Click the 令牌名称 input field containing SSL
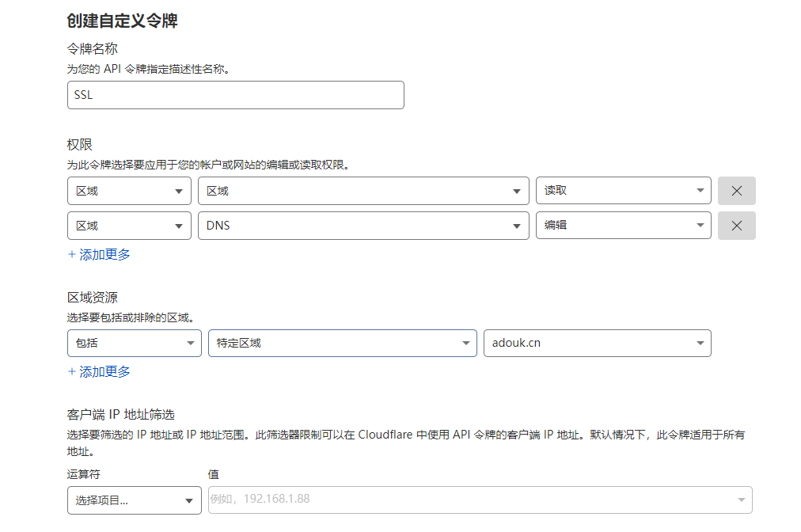 coord(235,95)
